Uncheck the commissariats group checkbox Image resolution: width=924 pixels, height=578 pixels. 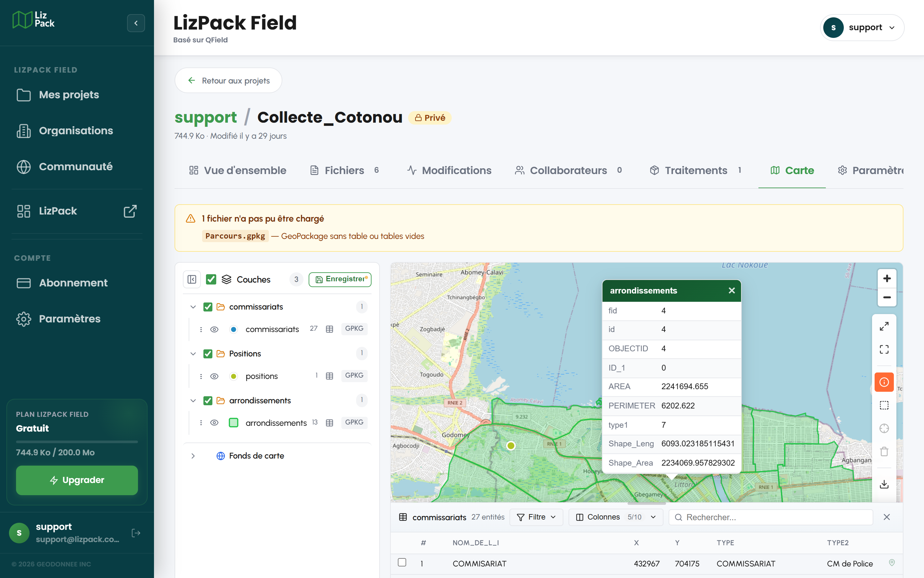pyautogui.click(x=208, y=307)
